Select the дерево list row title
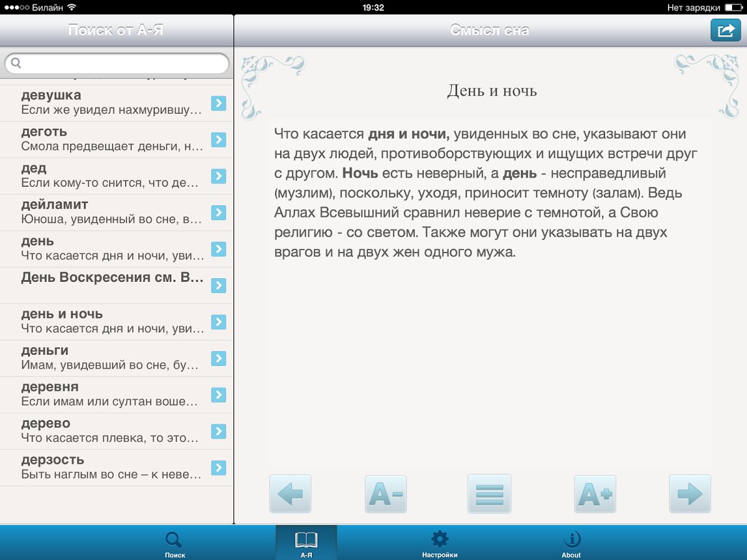This screenshot has height=560, width=747. click(x=45, y=423)
